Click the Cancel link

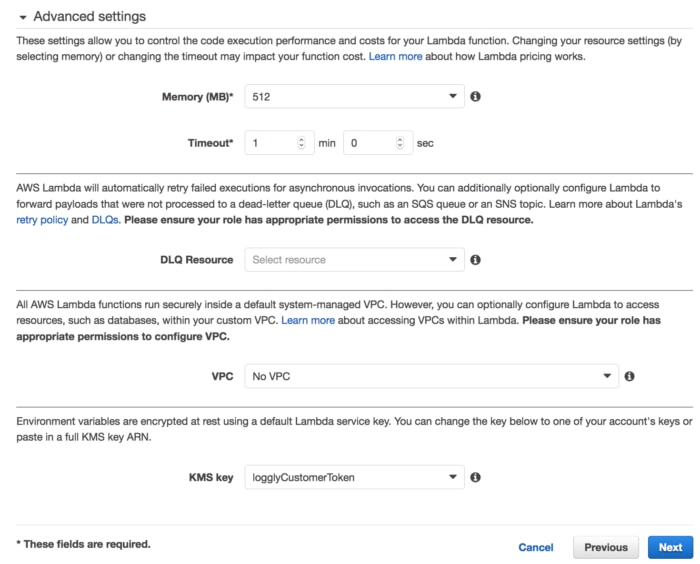tap(536, 547)
